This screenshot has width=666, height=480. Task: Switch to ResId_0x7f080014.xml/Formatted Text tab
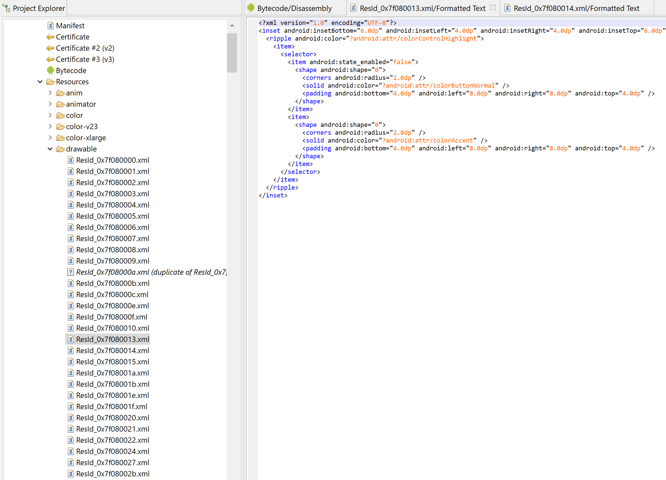(x=576, y=8)
